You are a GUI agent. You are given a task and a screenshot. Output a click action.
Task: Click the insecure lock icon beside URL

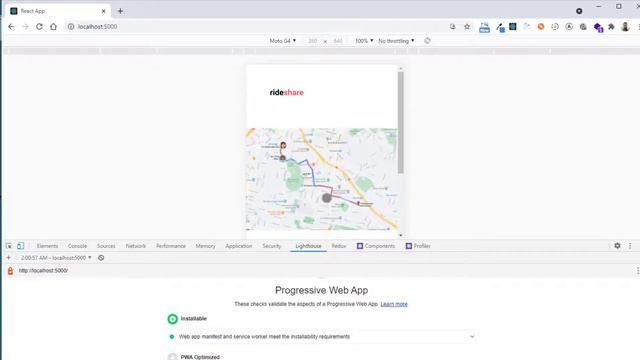click(10, 271)
